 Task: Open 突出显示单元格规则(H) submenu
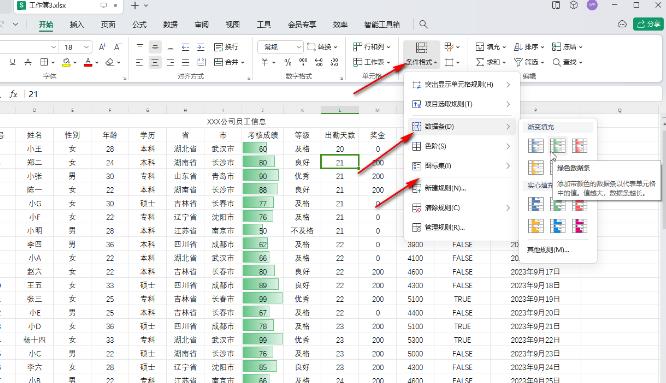[461, 84]
